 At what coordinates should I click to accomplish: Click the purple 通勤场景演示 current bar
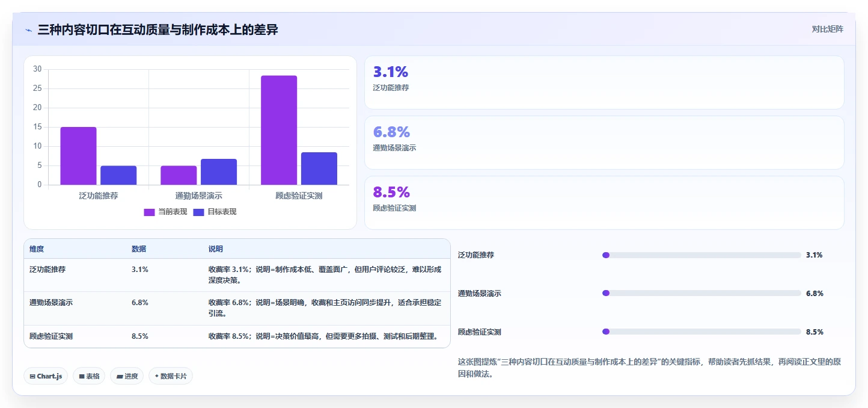(179, 175)
